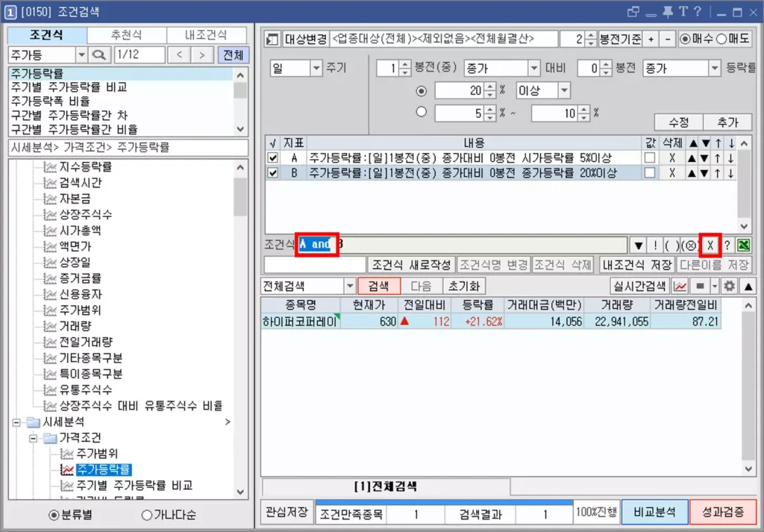The image size is (764, 532).
Task: Collapse the 가격조건 tree folder
Action: point(33,438)
